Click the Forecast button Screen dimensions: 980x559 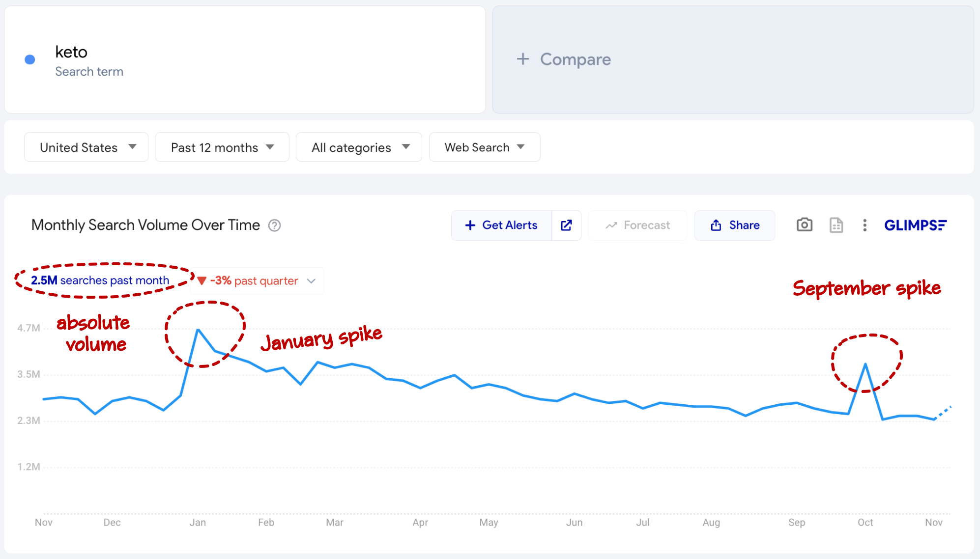coord(638,225)
